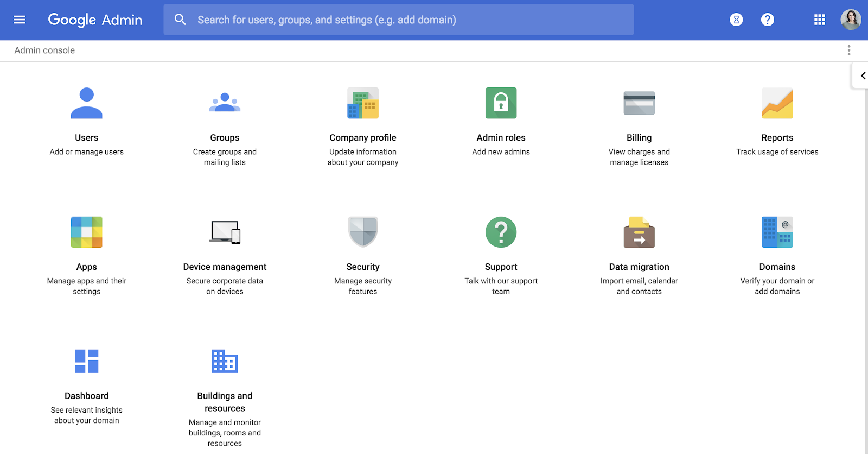Click the Admin console breadcrumb

[x=44, y=50]
